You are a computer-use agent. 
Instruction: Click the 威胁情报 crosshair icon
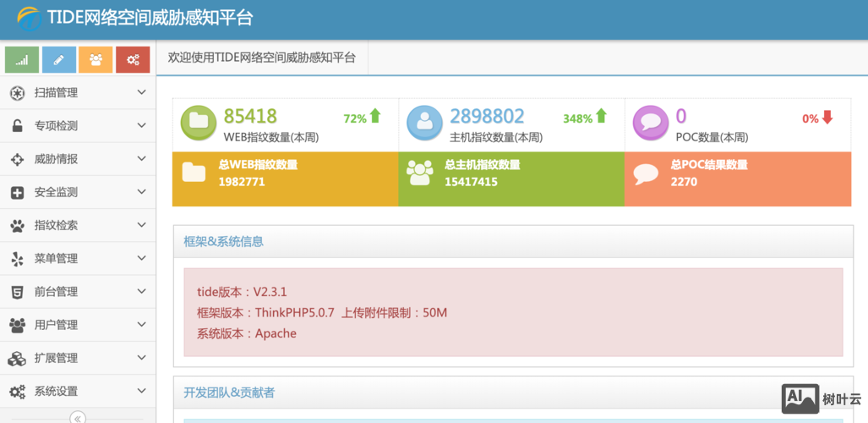18,159
